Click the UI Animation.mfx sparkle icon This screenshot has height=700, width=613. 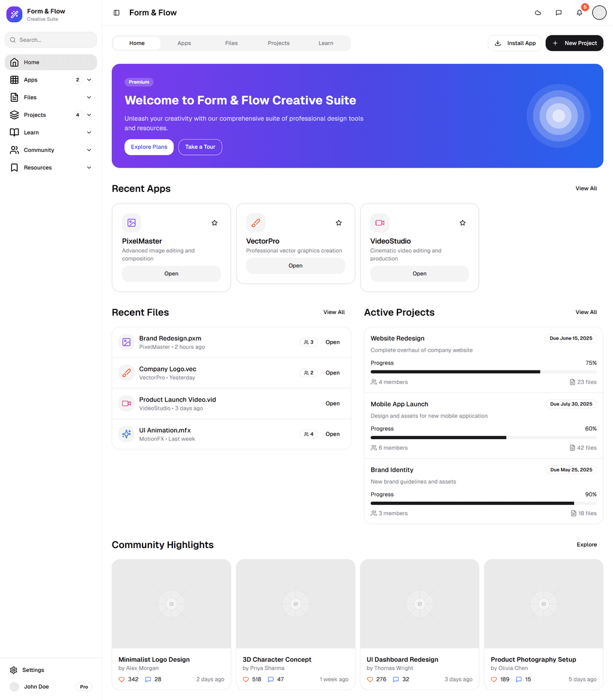126,434
